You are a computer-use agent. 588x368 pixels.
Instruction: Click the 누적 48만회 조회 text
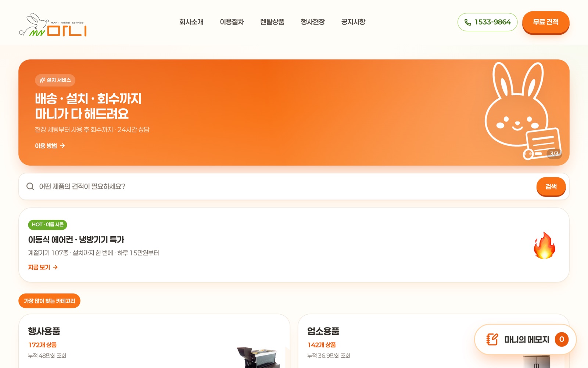point(47,355)
